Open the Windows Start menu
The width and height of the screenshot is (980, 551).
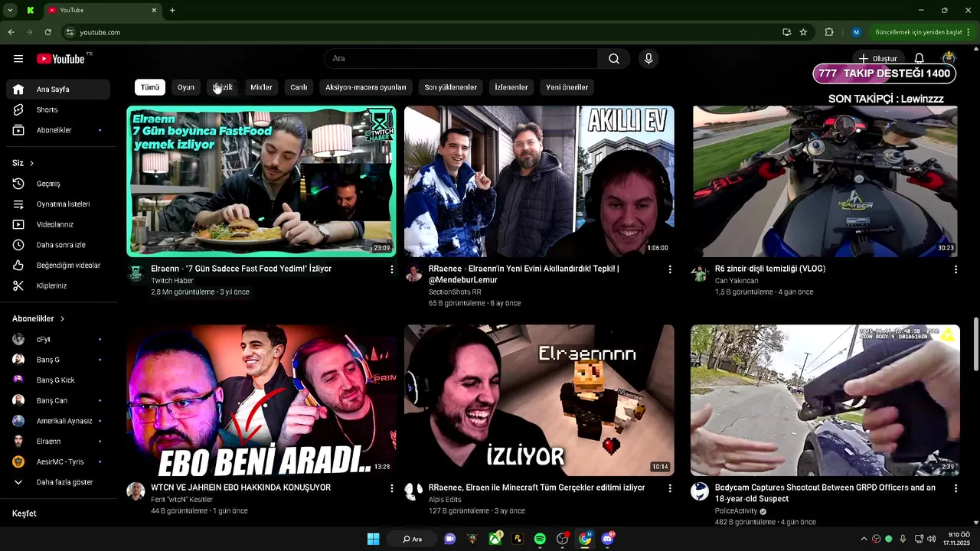tap(373, 539)
